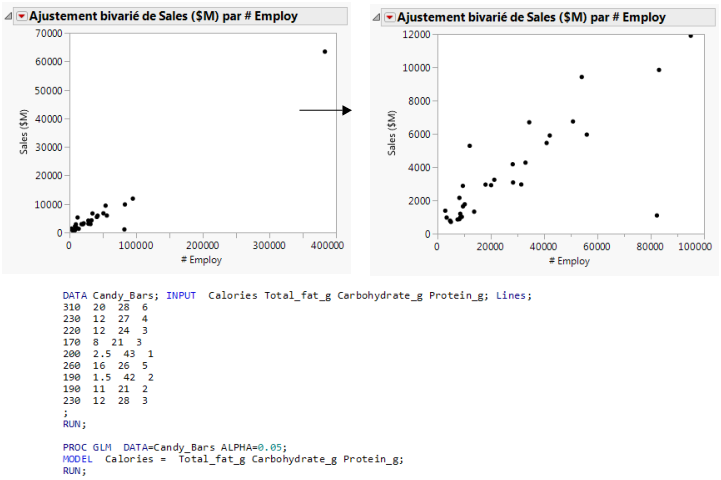Select the low outlier near 82000 employees in right plot
Image resolution: width=721 pixels, height=480 pixels.
pyautogui.click(x=657, y=215)
